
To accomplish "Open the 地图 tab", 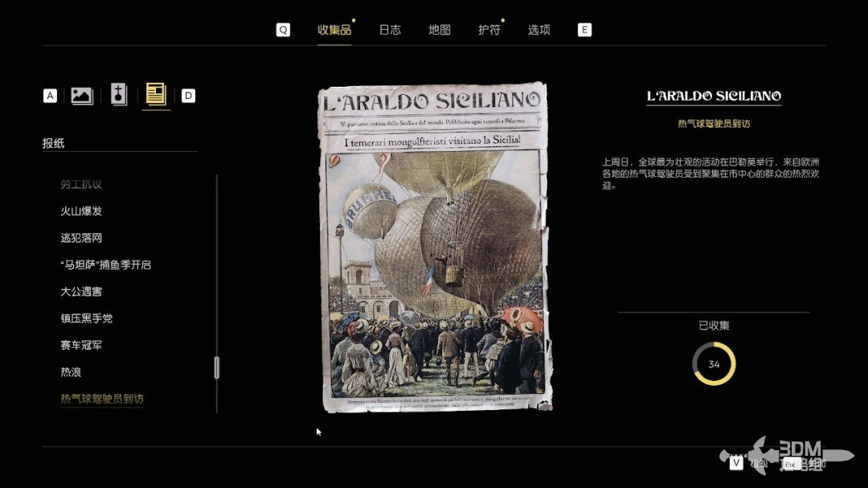I will pyautogui.click(x=440, y=30).
